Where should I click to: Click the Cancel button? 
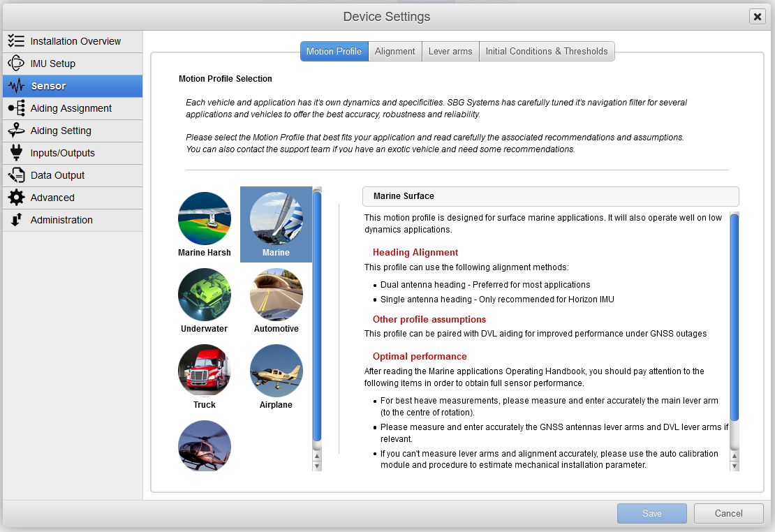[x=728, y=513]
